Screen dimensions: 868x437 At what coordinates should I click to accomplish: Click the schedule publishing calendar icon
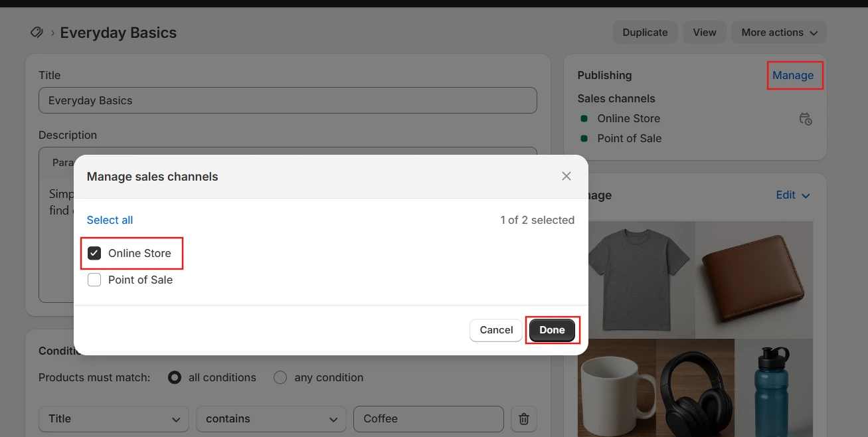tap(805, 119)
